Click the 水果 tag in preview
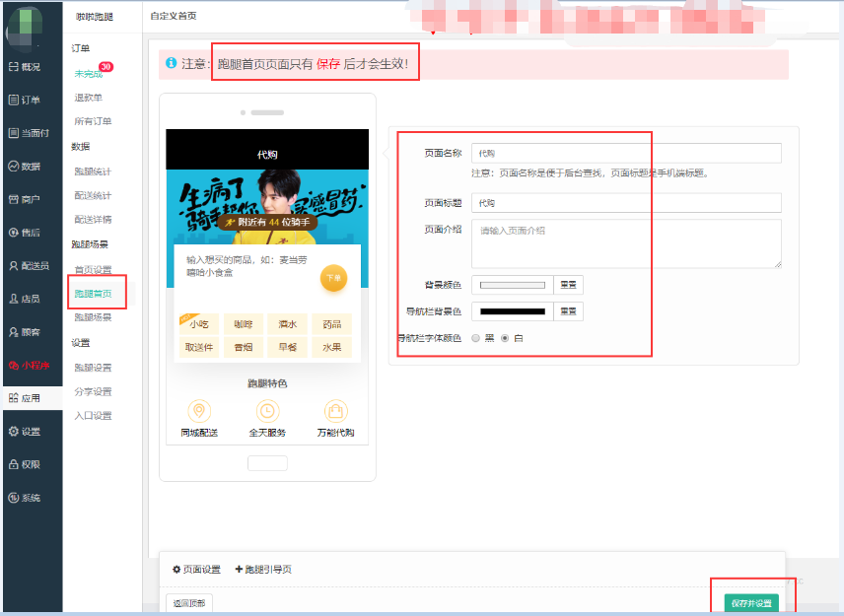This screenshot has width=844, height=616. [331, 348]
